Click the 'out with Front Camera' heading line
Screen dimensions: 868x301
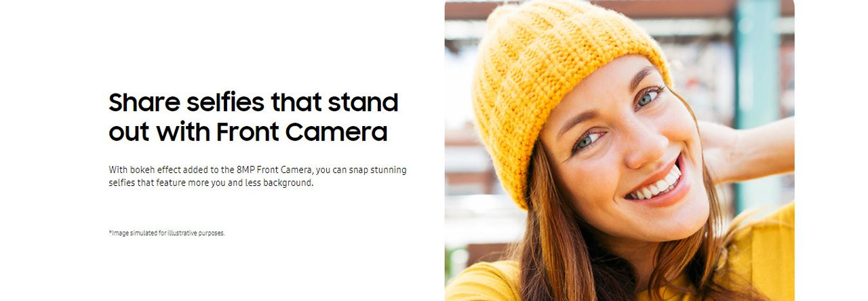248,132
